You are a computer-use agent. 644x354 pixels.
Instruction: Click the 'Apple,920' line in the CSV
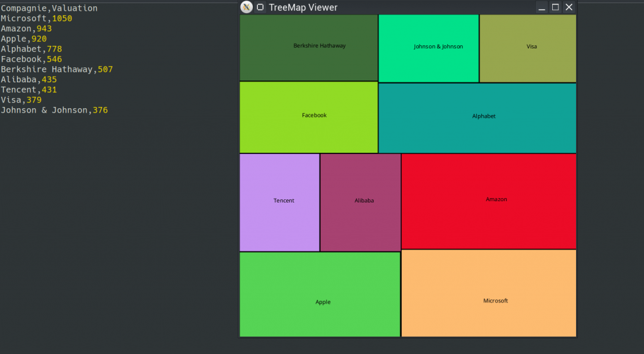pos(23,39)
